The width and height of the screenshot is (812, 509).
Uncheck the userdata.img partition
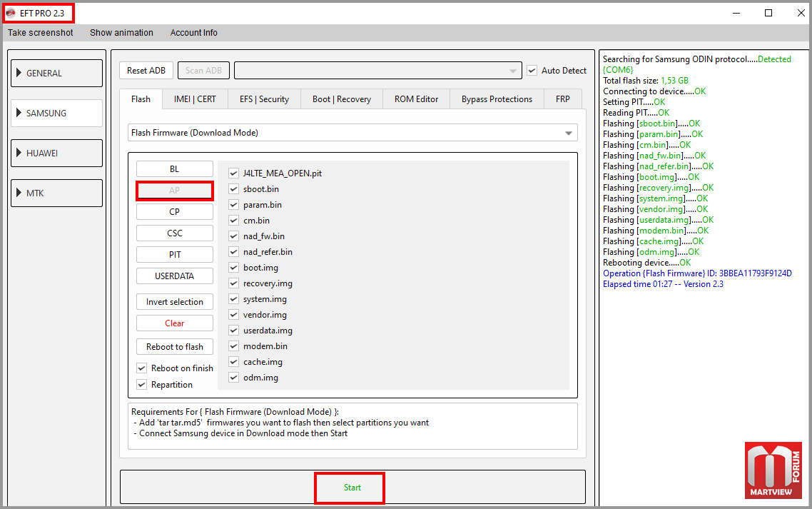(x=233, y=331)
